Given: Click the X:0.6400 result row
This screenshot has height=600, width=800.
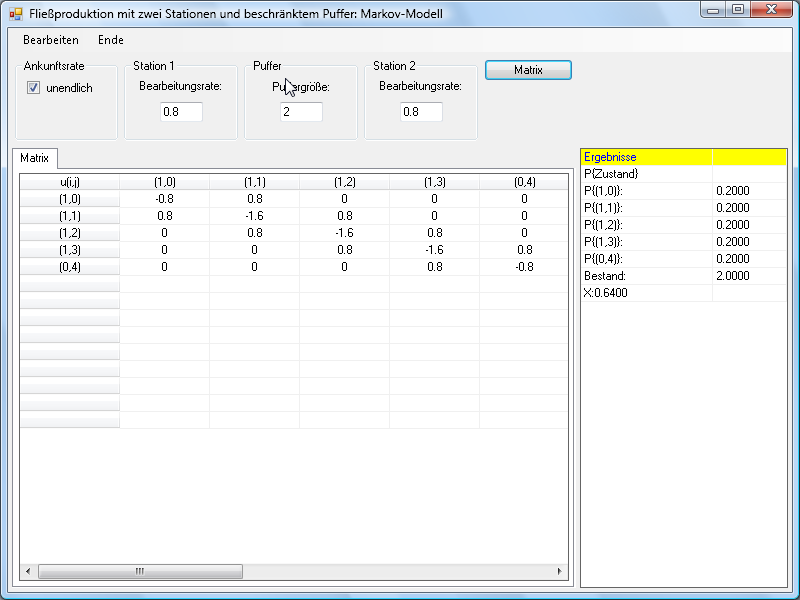Looking at the screenshot, I should [x=646, y=293].
